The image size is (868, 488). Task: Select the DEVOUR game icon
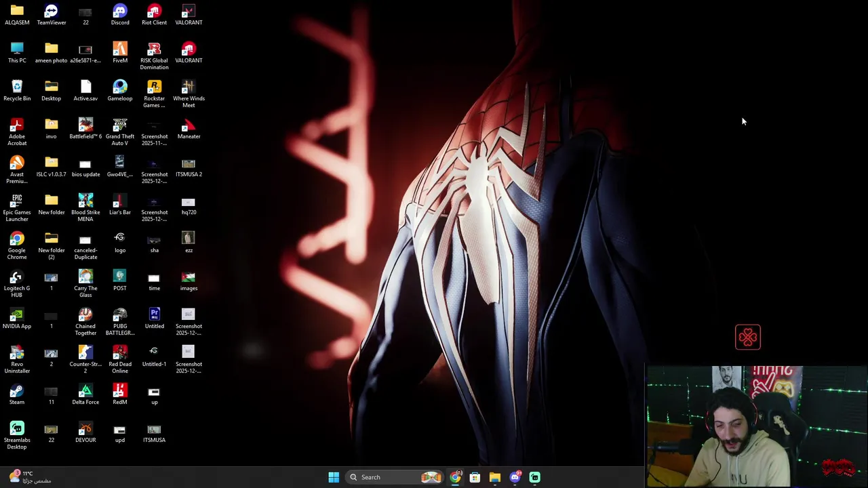coord(85,432)
